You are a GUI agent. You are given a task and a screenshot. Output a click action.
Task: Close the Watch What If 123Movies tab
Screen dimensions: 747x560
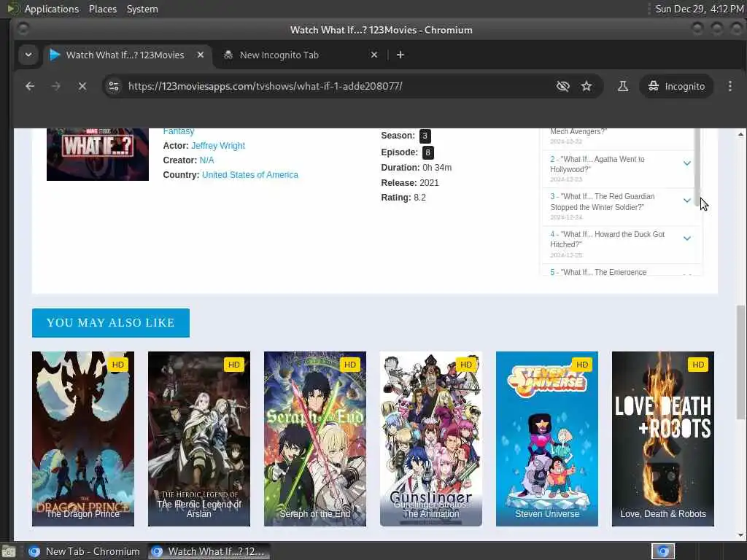[x=201, y=55]
